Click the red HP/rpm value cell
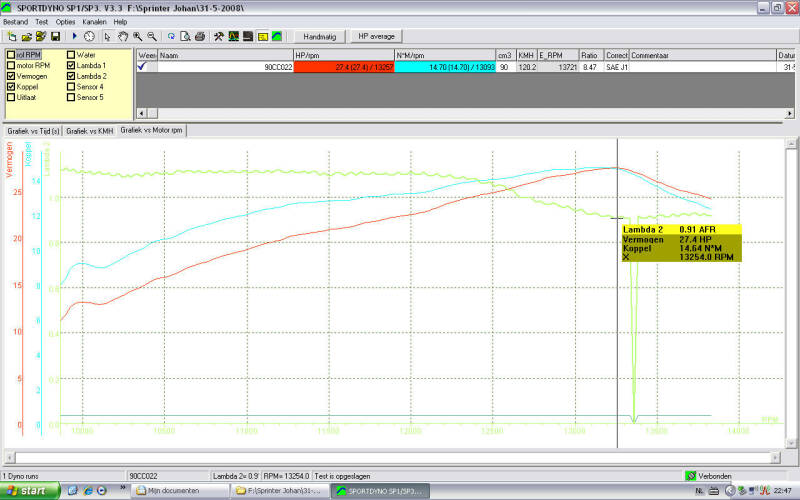 pos(344,68)
